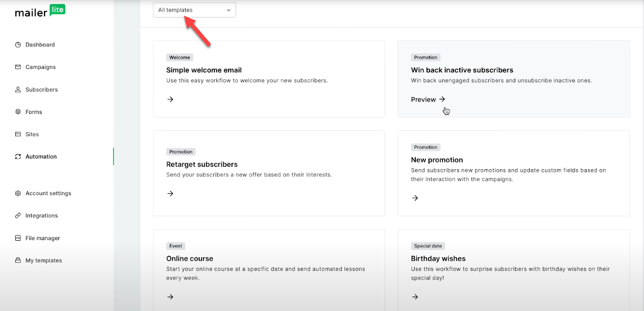Viewport: 644px width, 311px height.
Task: Open Dashboard via its clock icon
Action: 18,45
